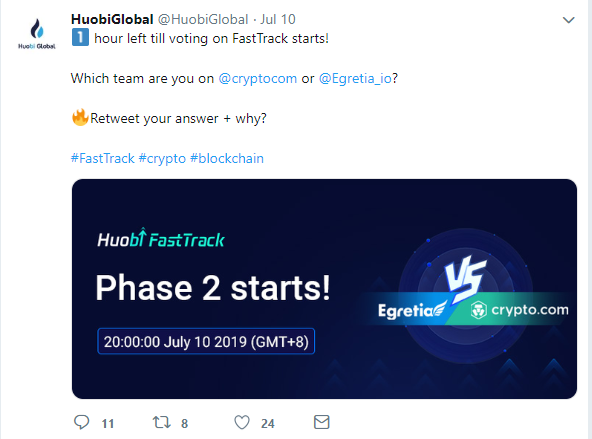Click the @HuobiGlobal handle
592x439 pixels.
pyautogui.click(x=203, y=19)
